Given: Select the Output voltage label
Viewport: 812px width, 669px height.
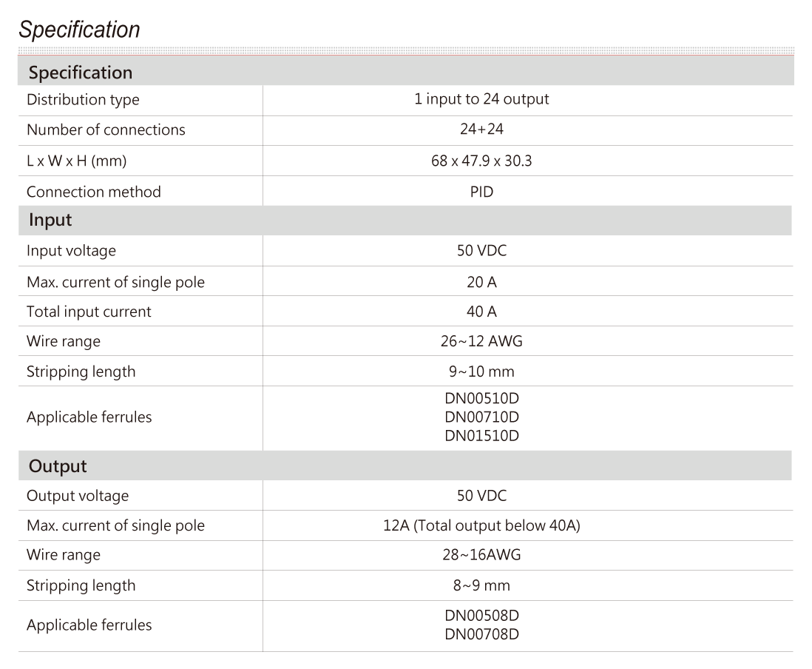Looking at the screenshot, I should point(78,496).
